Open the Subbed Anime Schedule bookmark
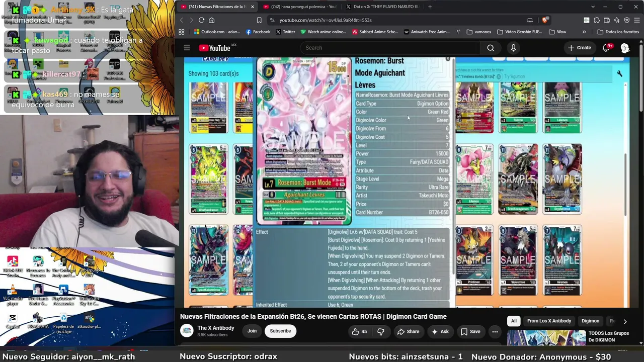Screen dimensions: 644x362 click(375, 32)
